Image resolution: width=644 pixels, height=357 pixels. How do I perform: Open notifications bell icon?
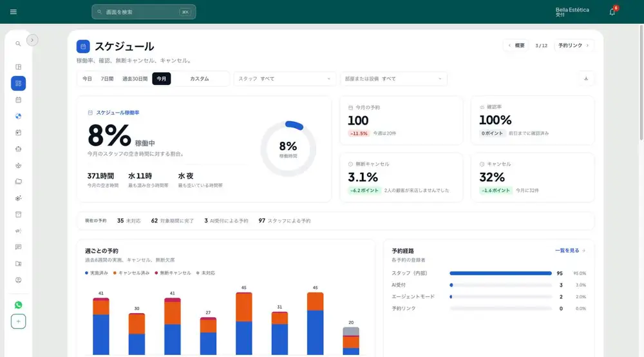(x=612, y=12)
